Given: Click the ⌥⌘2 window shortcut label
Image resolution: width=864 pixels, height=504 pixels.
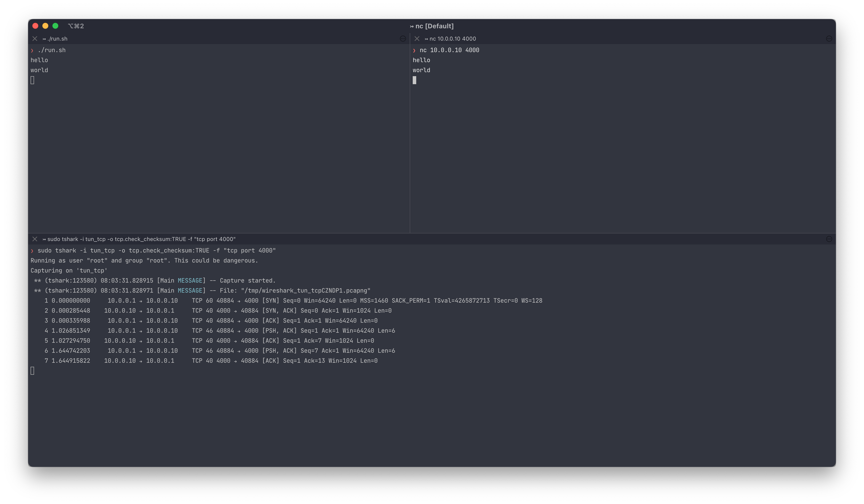Looking at the screenshot, I should point(76,26).
